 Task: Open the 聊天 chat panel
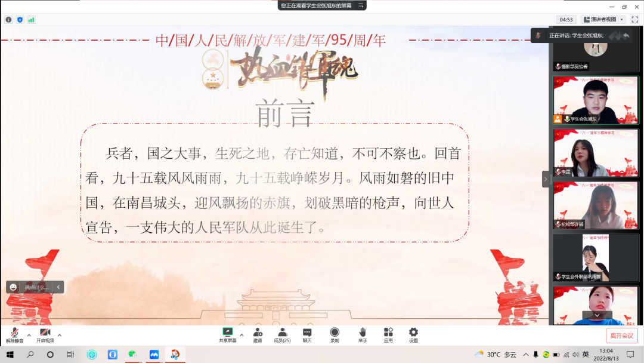[x=307, y=334]
